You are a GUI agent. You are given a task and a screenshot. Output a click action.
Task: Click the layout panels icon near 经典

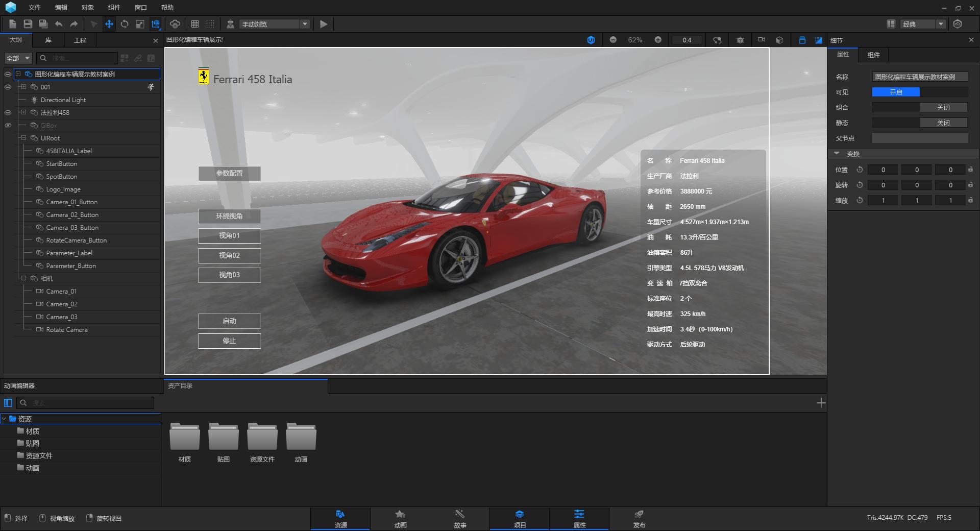pos(891,24)
